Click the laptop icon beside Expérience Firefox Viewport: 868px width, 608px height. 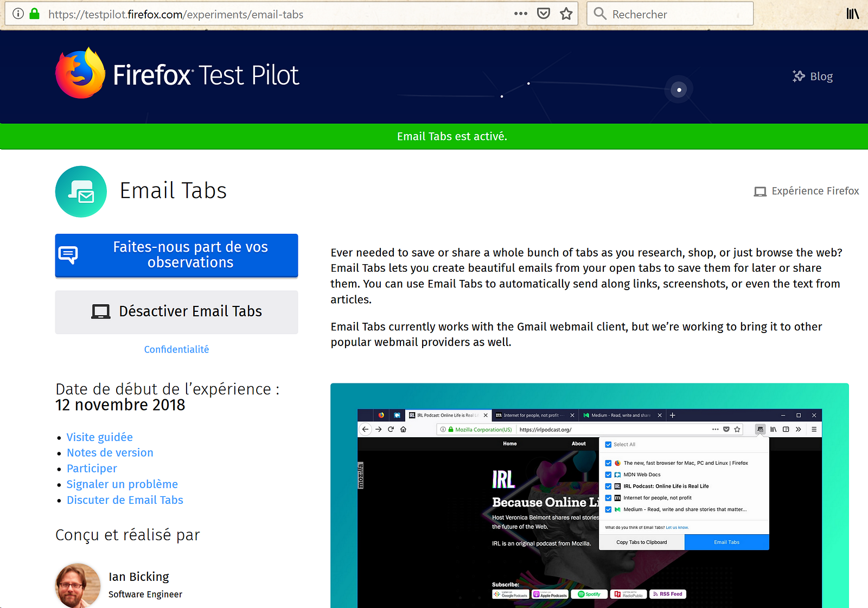(x=760, y=191)
